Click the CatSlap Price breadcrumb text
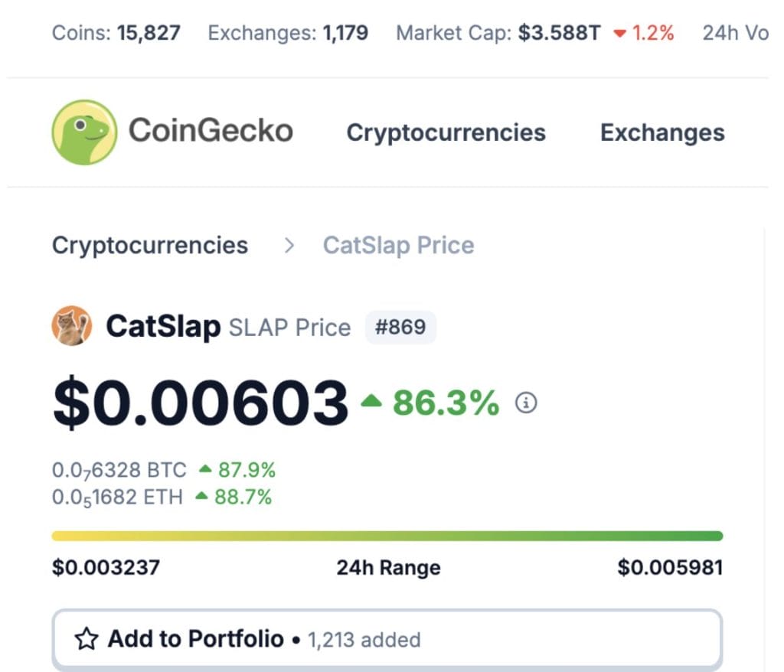This screenshot has height=672, width=784. 398,246
